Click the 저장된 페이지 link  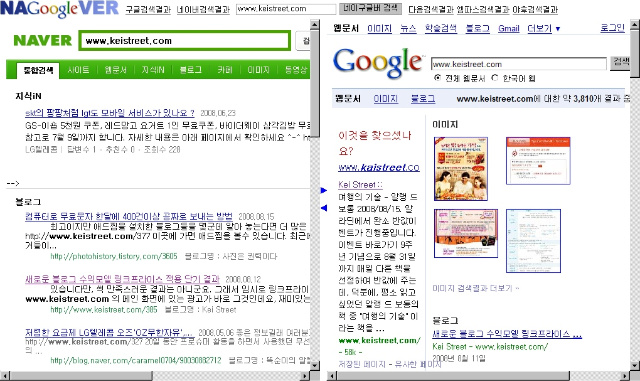362,364
